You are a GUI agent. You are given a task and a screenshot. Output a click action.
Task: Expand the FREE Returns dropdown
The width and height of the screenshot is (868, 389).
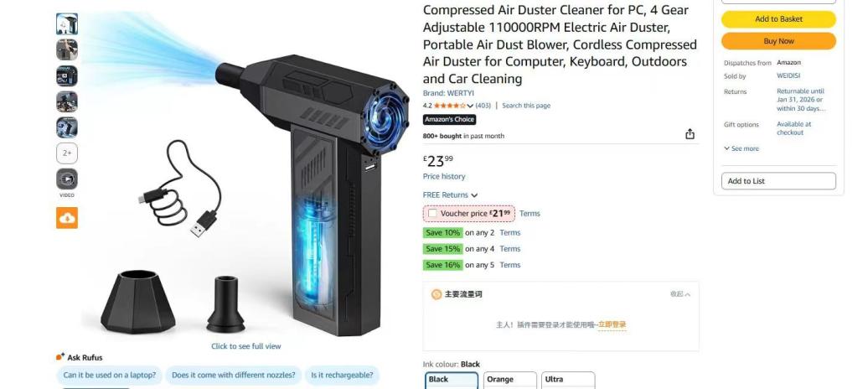coord(450,195)
